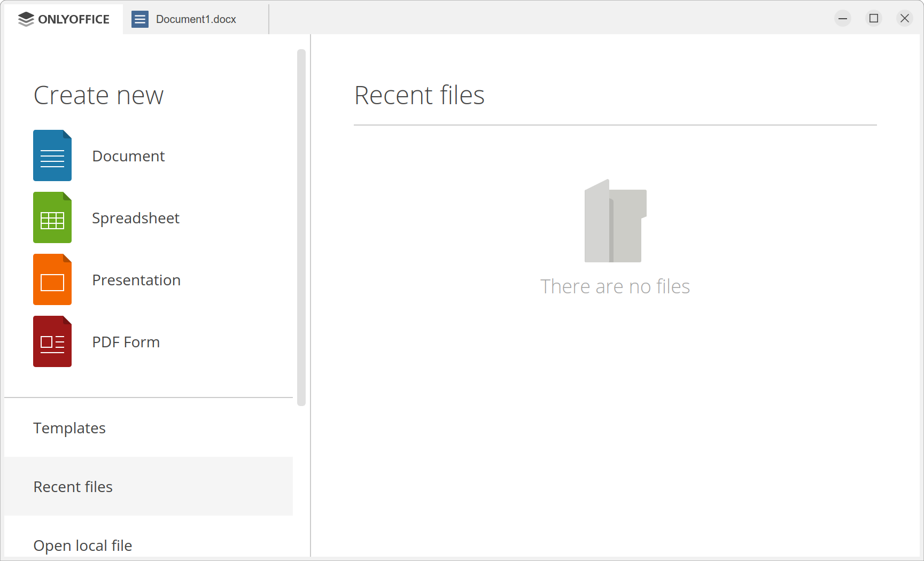This screenshot has height=561, width=924.
Task: Click the 'There are no files' message
Action: [615, 286]
